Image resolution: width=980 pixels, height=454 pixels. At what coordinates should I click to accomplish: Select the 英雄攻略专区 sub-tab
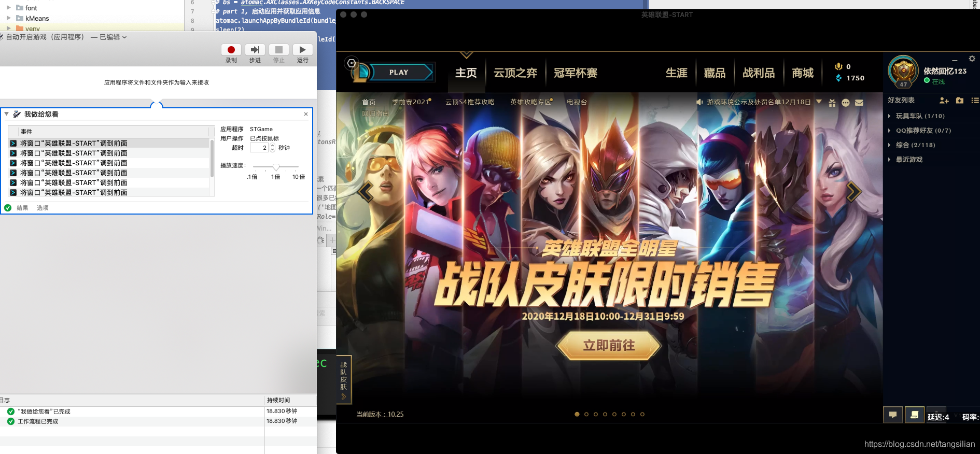[x=530, y=102]
